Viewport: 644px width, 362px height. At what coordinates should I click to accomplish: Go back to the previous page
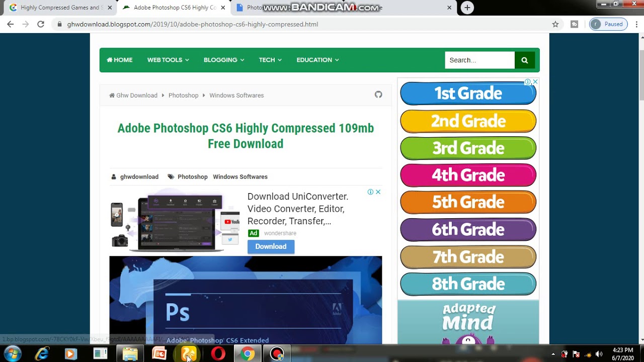pos(10,24)
